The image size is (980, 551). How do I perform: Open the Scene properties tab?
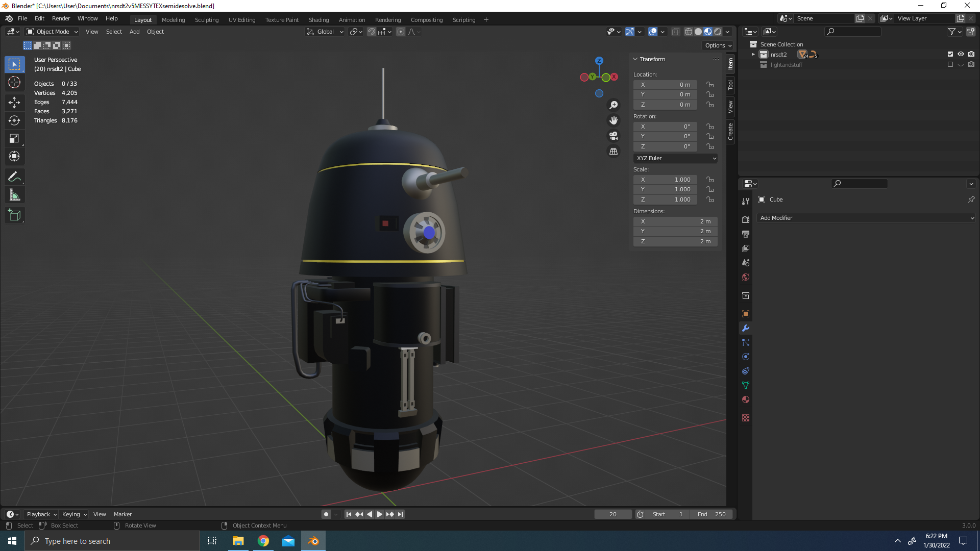(x=746, y=262)
